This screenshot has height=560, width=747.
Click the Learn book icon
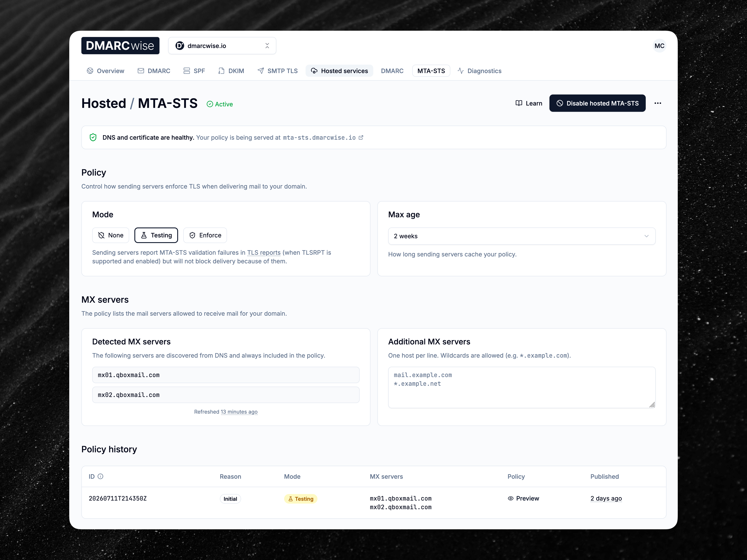tap(519, 103)
